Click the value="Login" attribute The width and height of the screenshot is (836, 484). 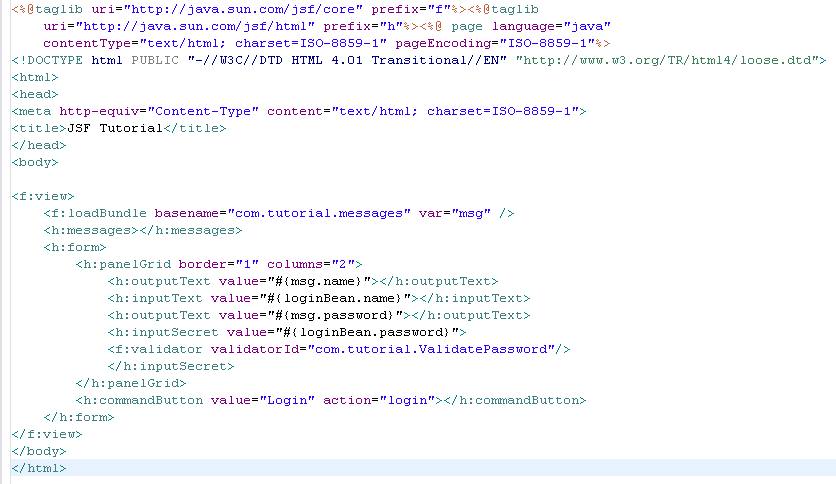pyautogui.click(x=263, y=401)
